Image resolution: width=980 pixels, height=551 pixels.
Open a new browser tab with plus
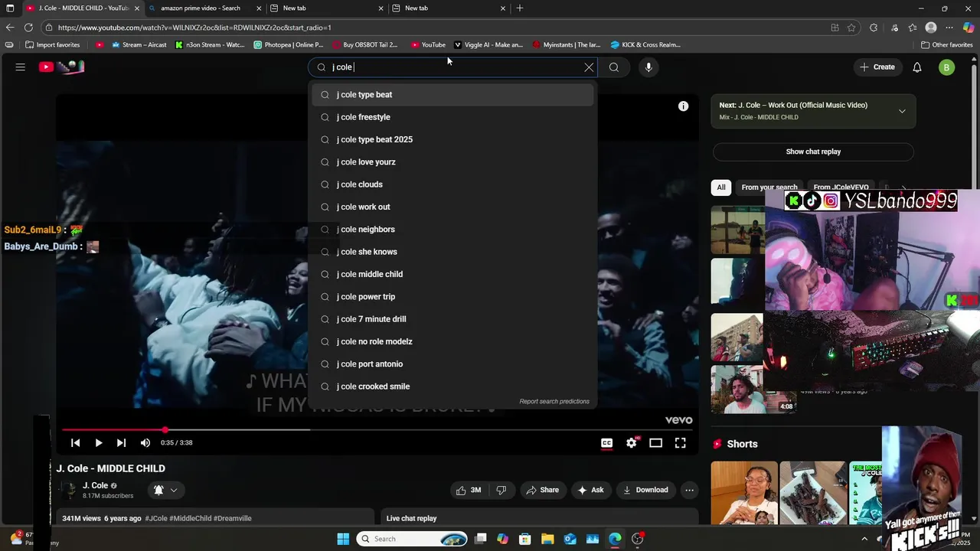[x=520, y=8]
